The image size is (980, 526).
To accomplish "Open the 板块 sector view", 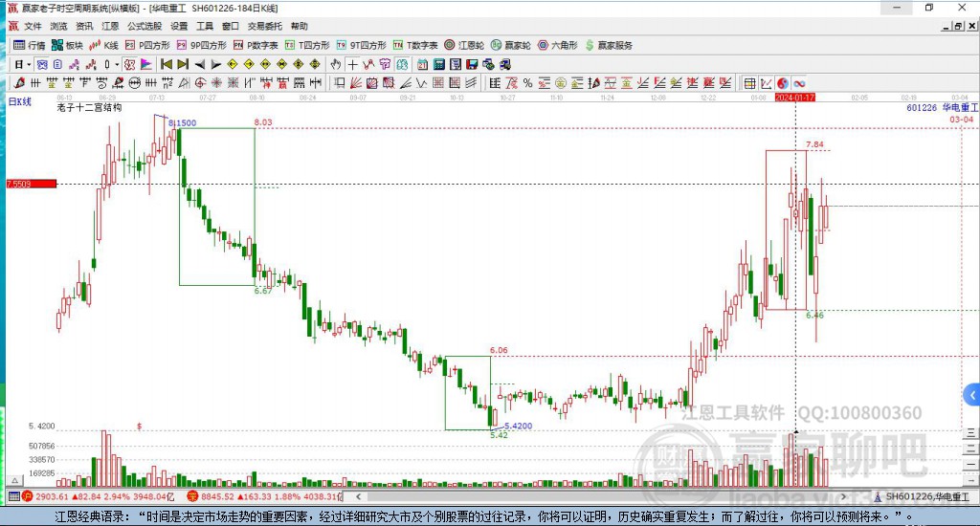I will [68, 45].
